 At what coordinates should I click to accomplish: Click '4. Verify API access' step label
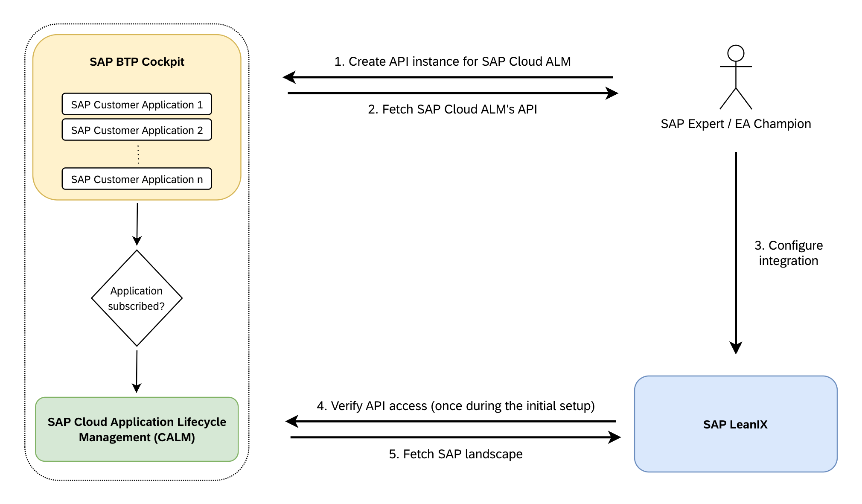click(x=456, y=406)
